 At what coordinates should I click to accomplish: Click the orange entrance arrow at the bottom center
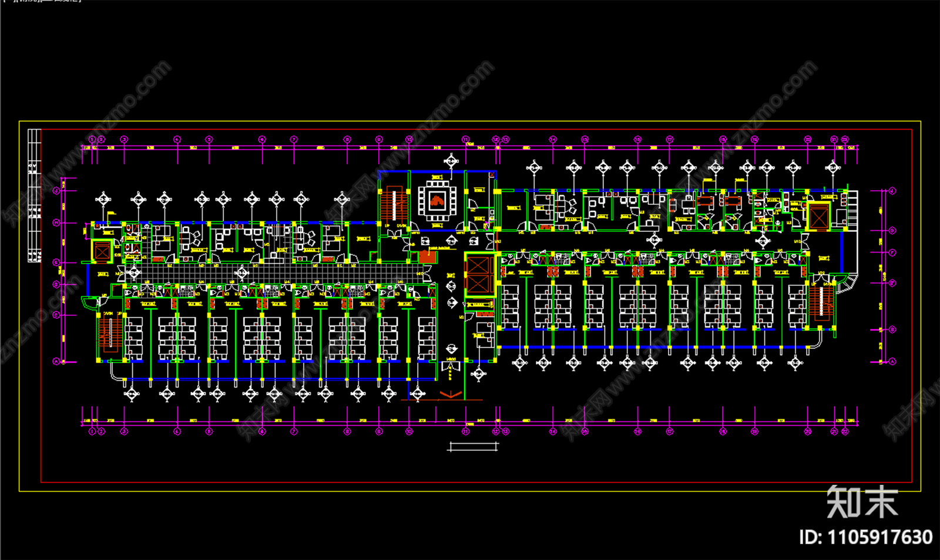pyautogui.click(x=450, y=394)
